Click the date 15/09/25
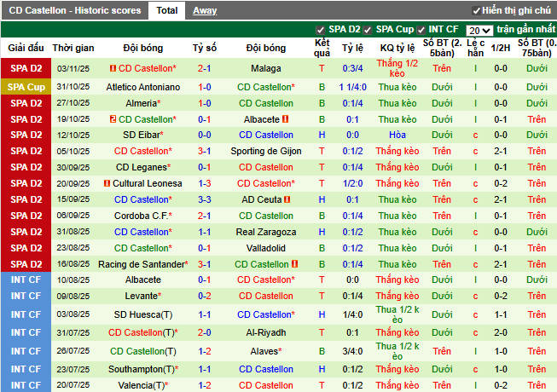 [73, 199]
